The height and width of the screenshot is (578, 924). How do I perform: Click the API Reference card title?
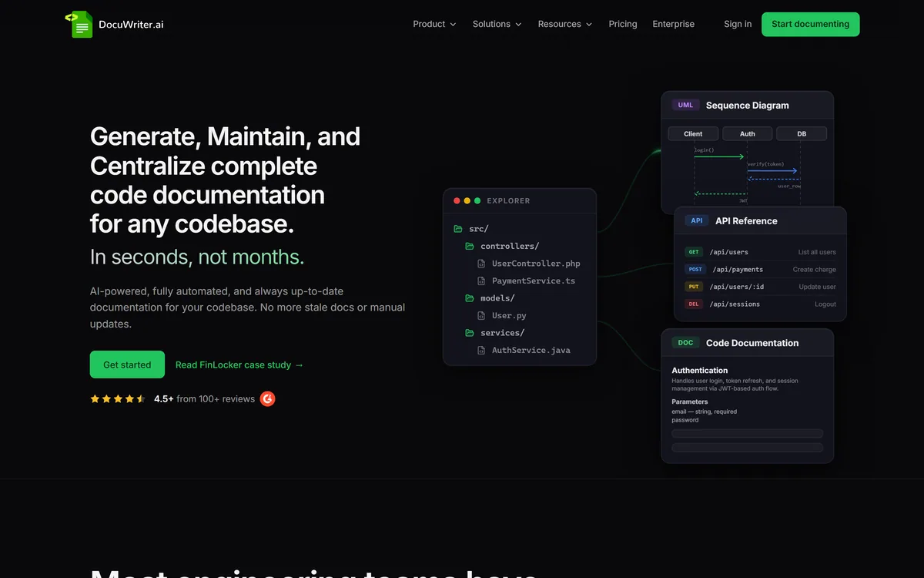coord(746,220)
